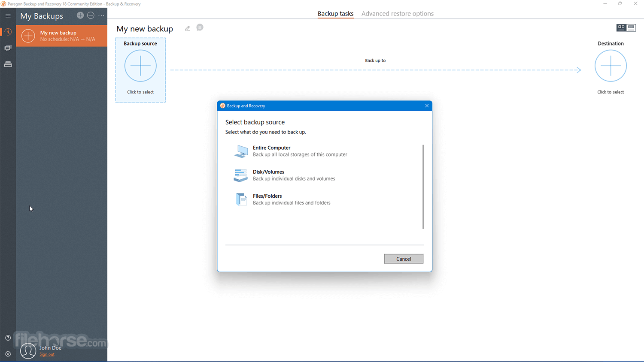Click the Sign out link
The width and height of the screenshot is (644, 362).
pyautogui.click(x=47, y=354)
